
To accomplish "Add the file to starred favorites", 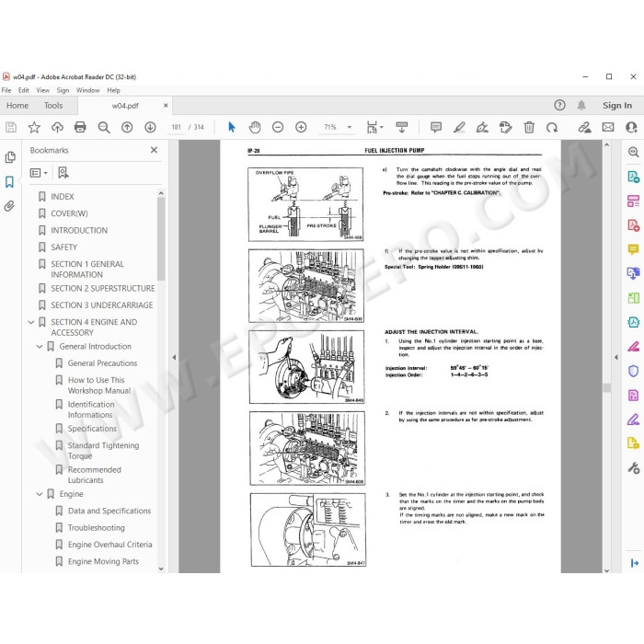I will pyautogui.click(x=34, y=127).
